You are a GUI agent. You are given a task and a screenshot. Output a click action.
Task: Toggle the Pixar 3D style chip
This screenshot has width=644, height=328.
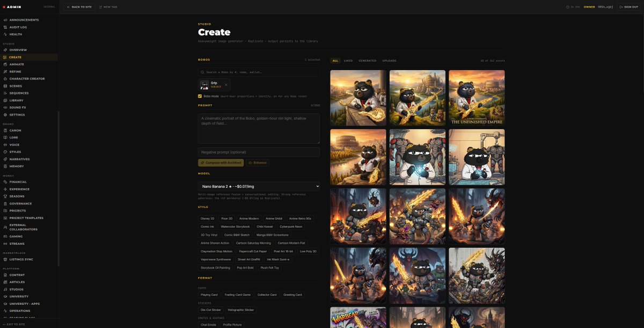point(227,218)
